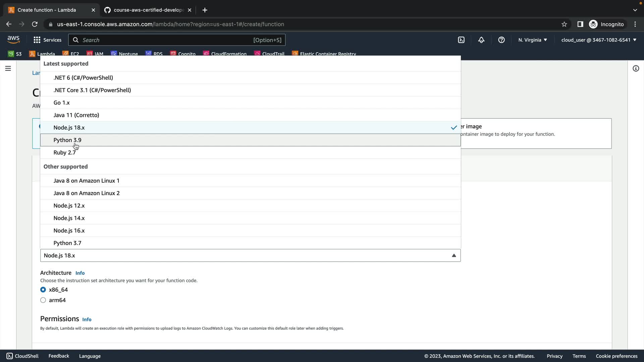Click the help question mark icon
This screenshot has width=644, height=362.
pos(501,40)
